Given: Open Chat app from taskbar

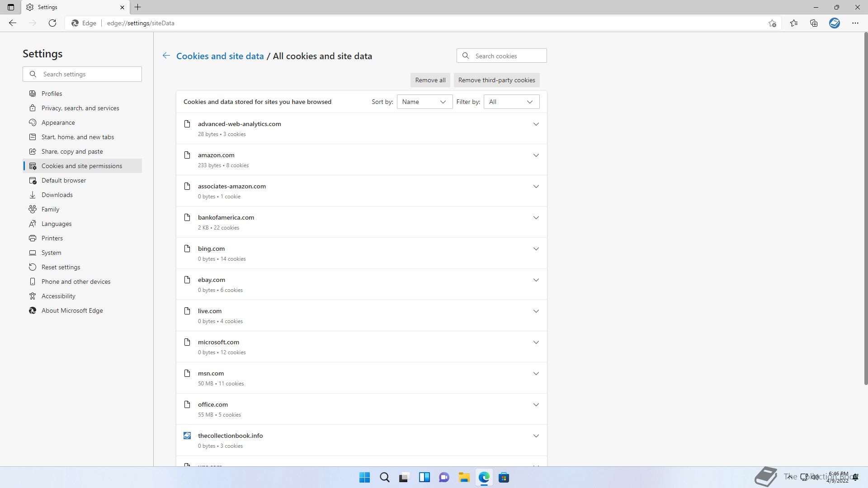Looking at the screenshot, I should pos(444,478).
